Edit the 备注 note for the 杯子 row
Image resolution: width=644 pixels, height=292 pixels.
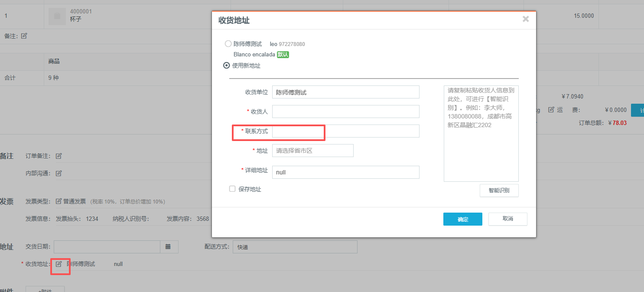[x=24, y=36]
